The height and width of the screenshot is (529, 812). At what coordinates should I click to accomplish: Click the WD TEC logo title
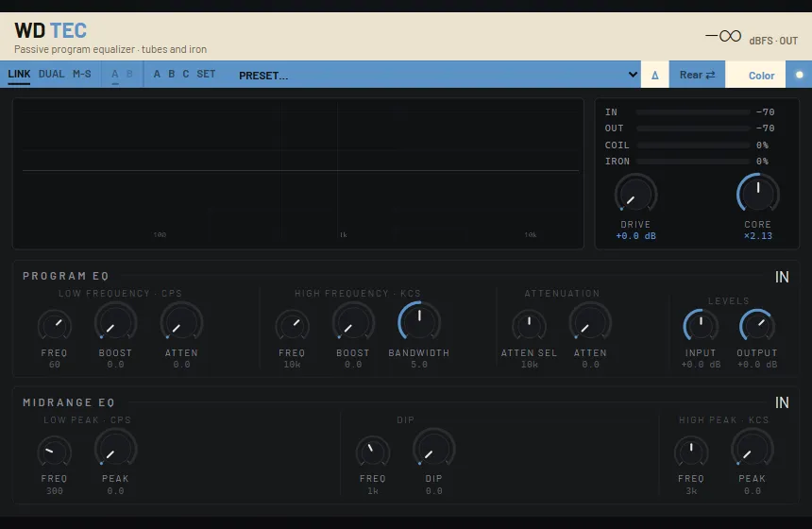tap(50, 30)
